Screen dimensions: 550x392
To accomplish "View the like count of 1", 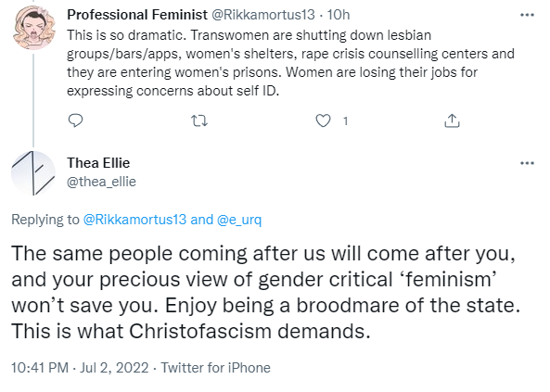I will 346,121.
